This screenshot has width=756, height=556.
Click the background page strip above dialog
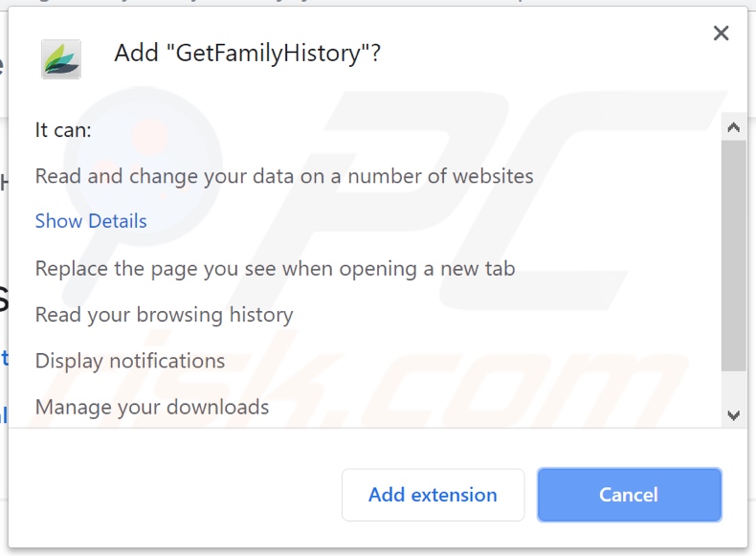pyautogui.click(x=383, y=3)
